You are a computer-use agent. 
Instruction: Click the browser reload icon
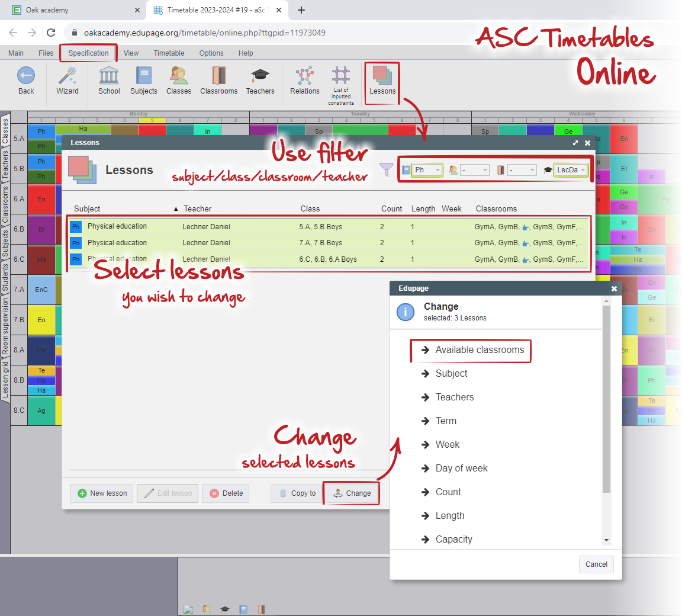click(x=51, y=33)
